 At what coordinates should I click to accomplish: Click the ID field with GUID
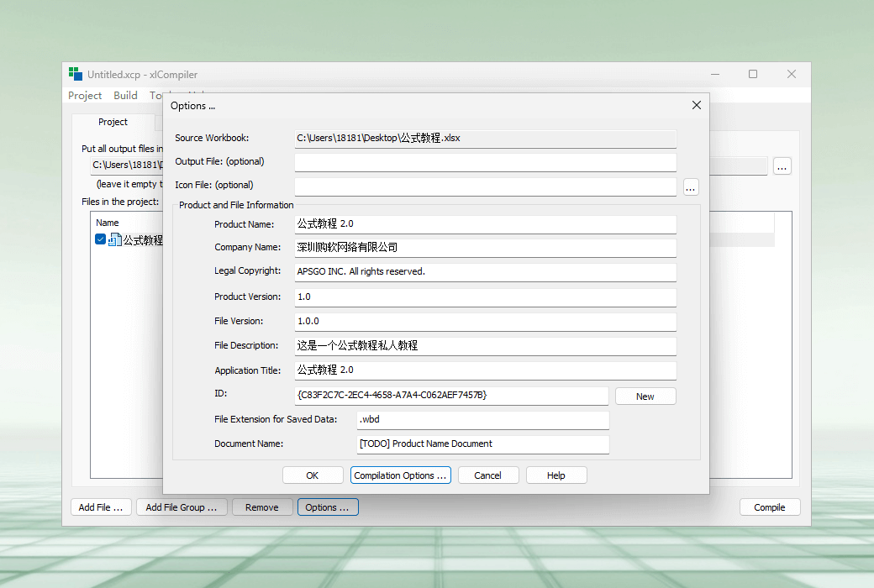451,395
